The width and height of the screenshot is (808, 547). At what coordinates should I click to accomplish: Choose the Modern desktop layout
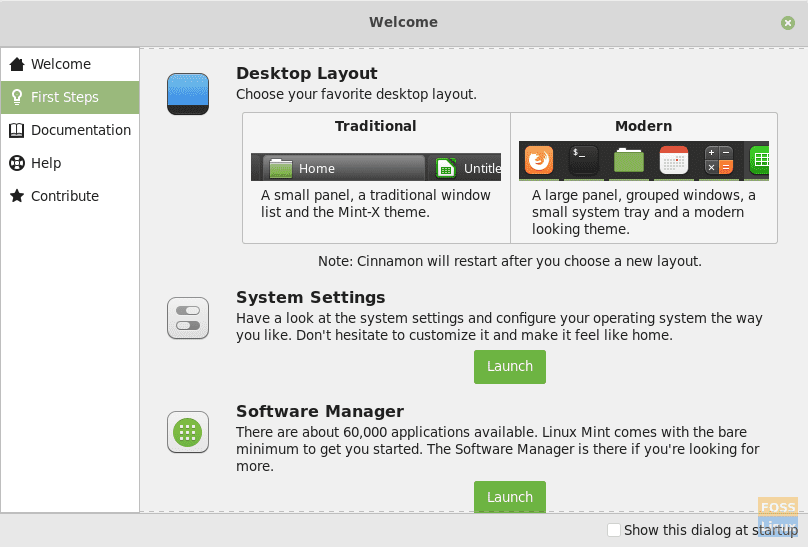(644, 178)
